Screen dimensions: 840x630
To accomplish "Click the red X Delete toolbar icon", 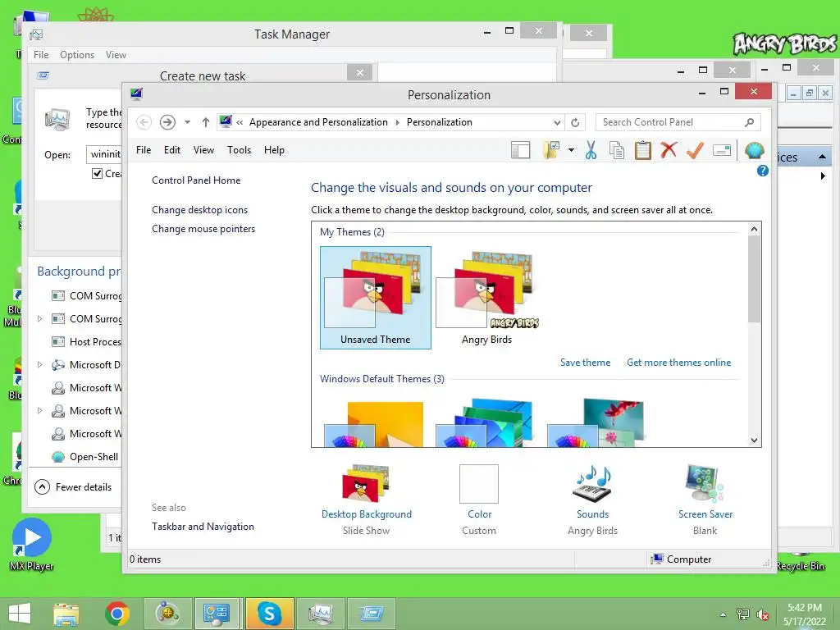I will pyautogui.click(x=669, y=150).
